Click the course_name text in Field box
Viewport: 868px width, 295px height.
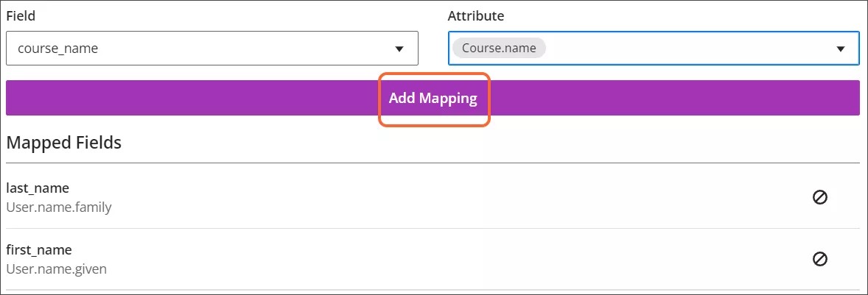tap(58, 49)
